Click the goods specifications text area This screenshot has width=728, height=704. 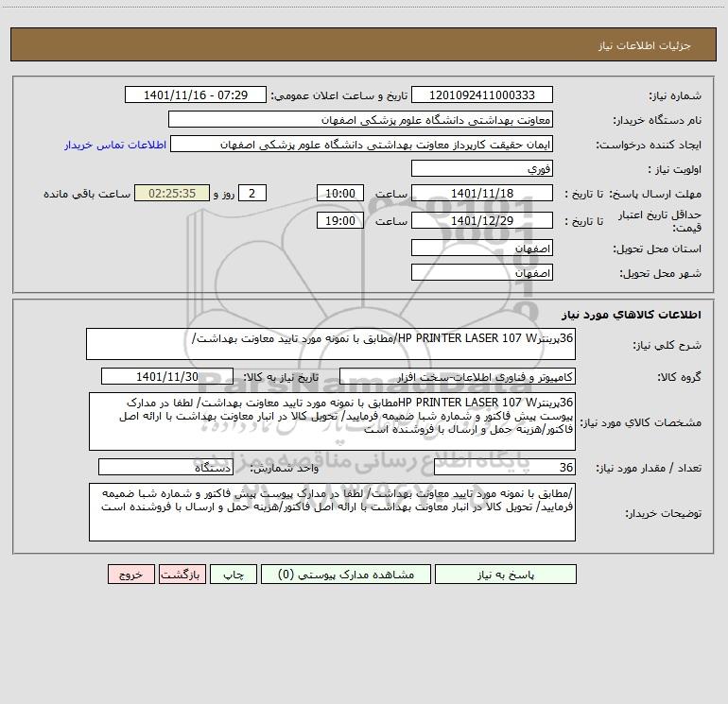[x=332, y=421]
